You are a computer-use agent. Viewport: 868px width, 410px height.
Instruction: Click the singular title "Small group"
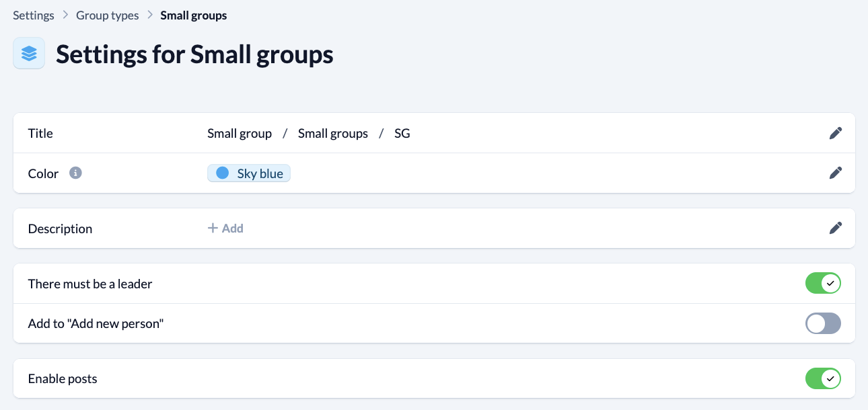coord(240,133)
